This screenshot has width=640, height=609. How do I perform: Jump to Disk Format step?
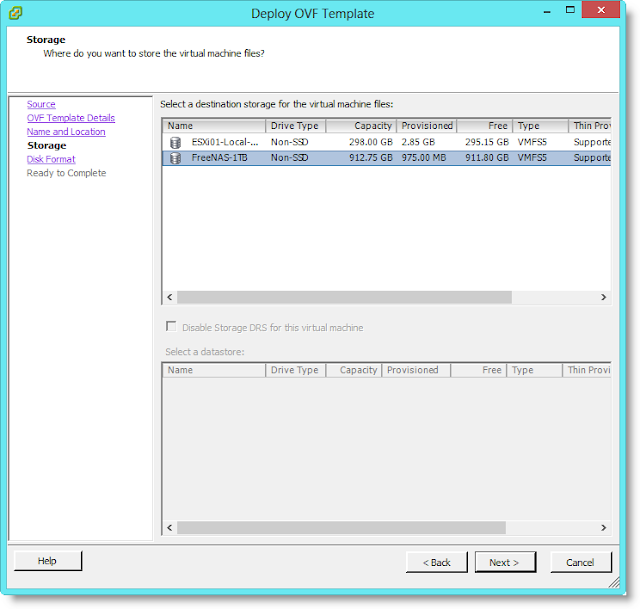click(51, 159)
